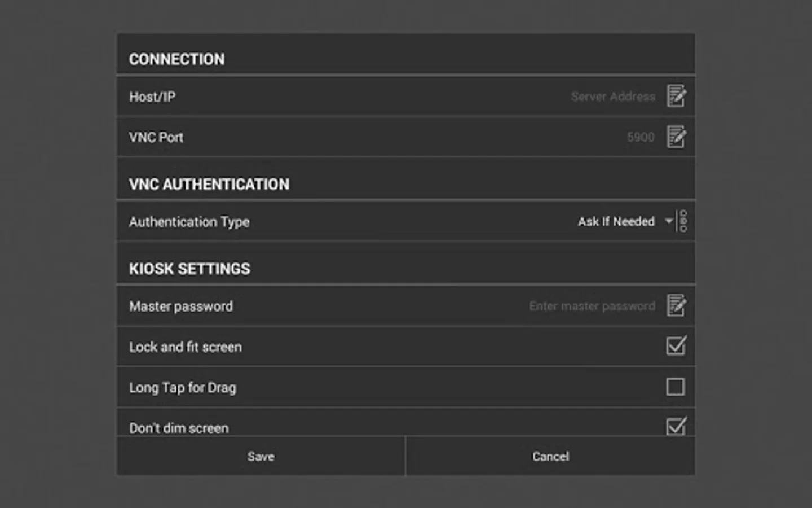812x508 pixels.
Task: Open the Ask If Needed selection
Action: (x=616, y=221)
